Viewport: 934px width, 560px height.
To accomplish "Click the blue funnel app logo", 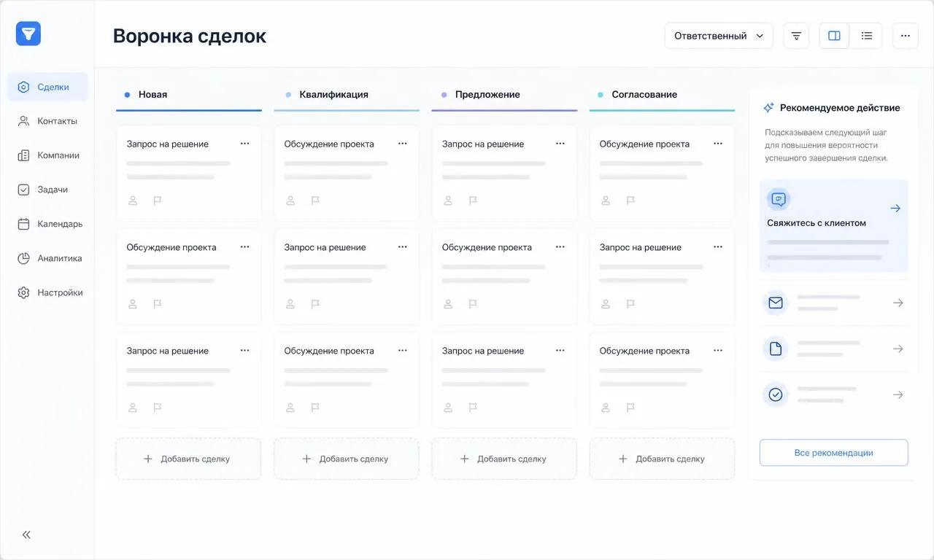I will [x=28, y=34].
